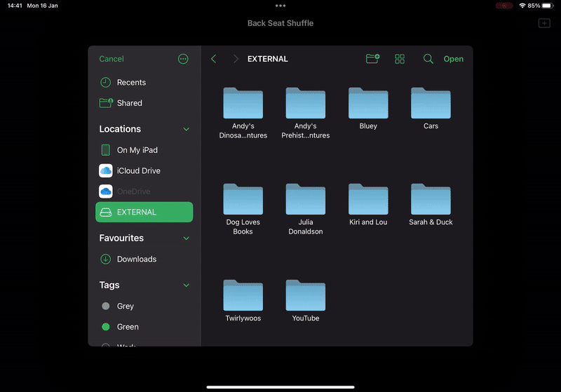Image resolution: width=561 pixels, height=392 pixels.
Task: Select the Green tag color dot
Action: click(106, 327)
